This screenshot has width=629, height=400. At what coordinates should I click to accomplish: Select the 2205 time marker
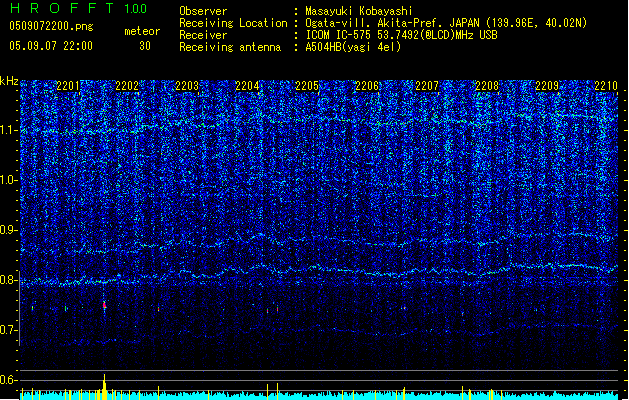(x=307, y=87)
